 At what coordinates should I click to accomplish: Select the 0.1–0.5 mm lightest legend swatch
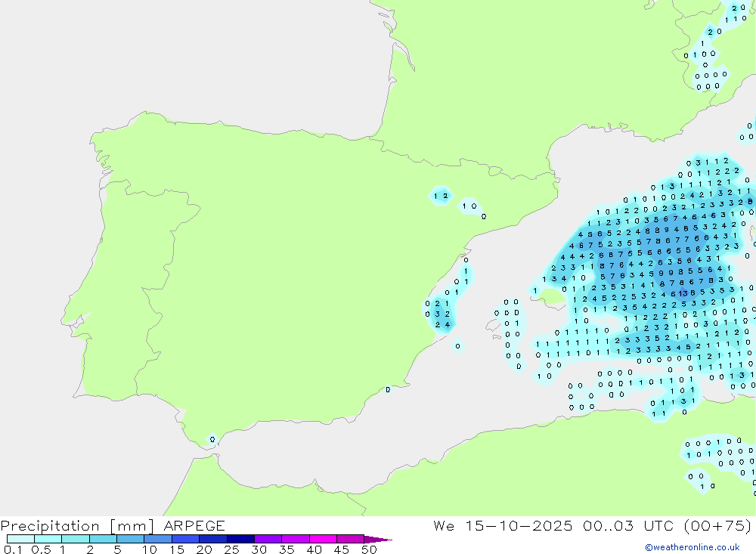pyautogui.click(x=20, y=539)
